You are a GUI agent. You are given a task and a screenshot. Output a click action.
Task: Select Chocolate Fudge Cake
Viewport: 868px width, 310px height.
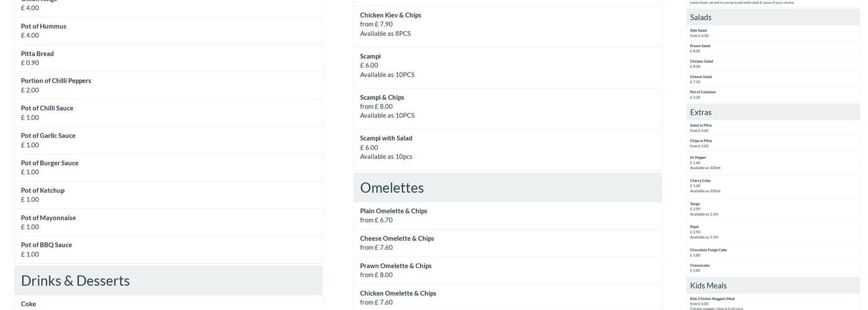click(x=708, y=250)
